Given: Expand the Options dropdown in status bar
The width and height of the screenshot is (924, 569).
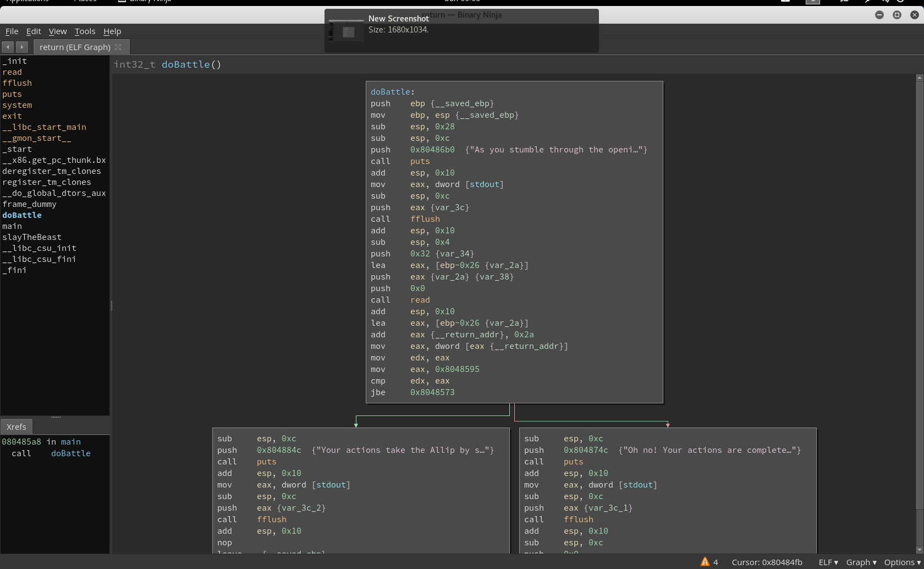Looking at the screenshot, I should point(902,562).
